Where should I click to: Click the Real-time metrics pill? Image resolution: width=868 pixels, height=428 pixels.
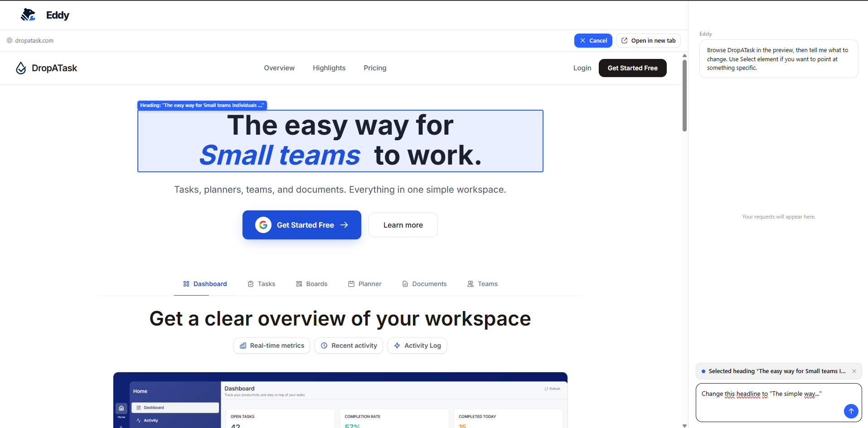[272, 345]
